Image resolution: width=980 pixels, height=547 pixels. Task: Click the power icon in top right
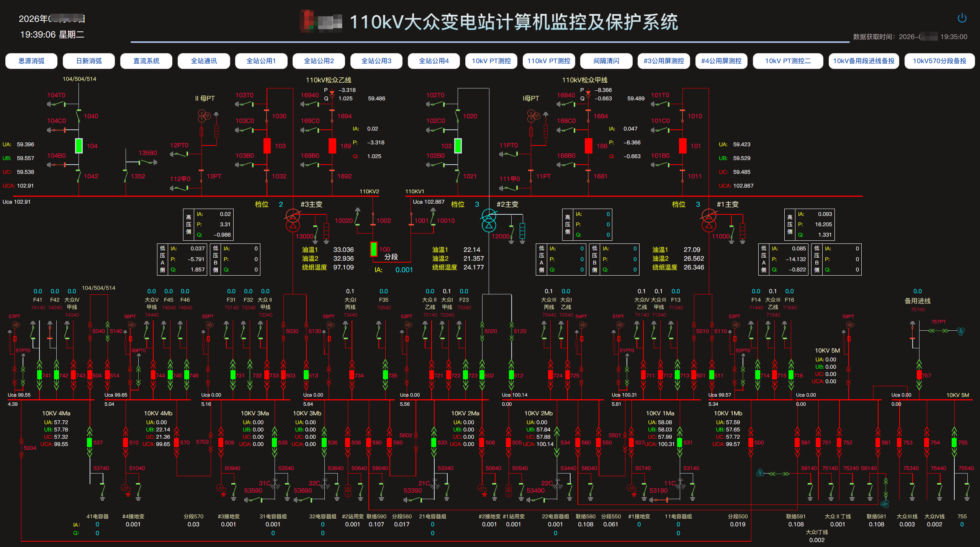pos(962,18)
